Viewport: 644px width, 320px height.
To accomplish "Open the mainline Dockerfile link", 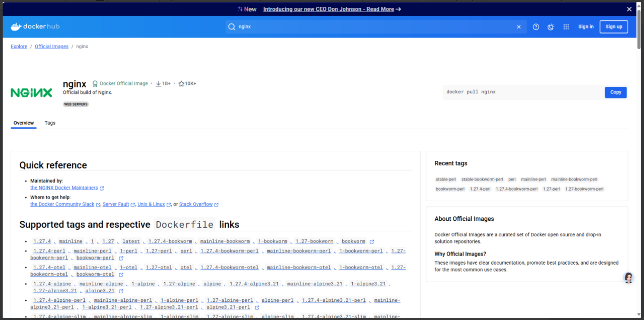I will tap(71, 241).
